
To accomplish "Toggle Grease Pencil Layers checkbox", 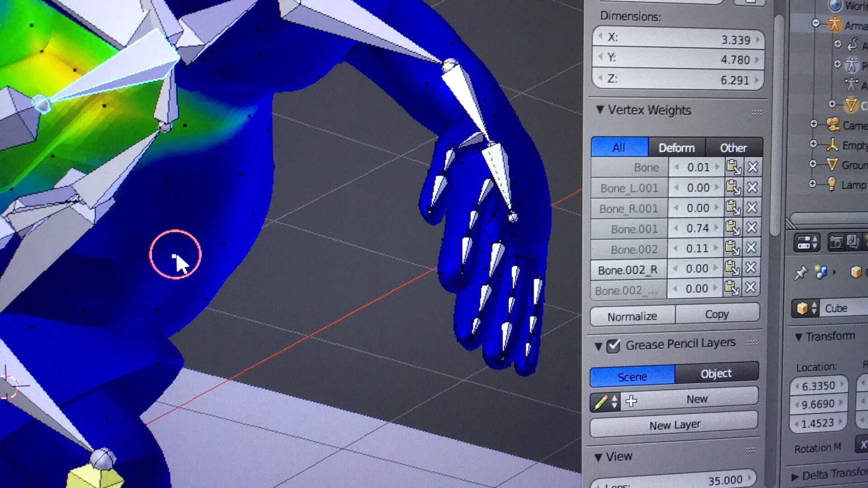I will click(x=613, y=346).
